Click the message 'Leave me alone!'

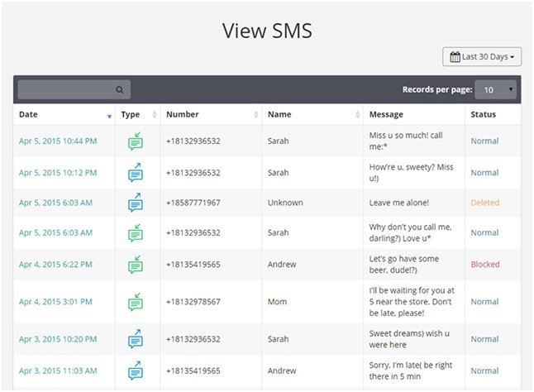tap(399, 203)
